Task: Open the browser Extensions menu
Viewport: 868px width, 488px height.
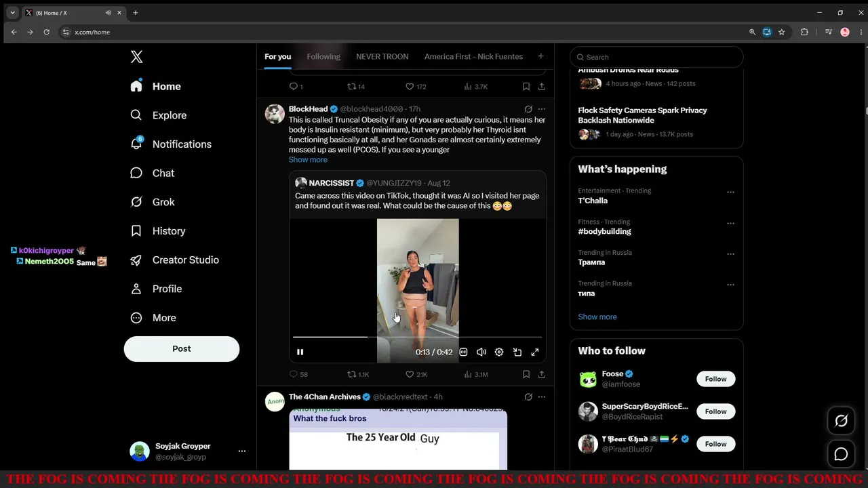Action: point(804,32)
